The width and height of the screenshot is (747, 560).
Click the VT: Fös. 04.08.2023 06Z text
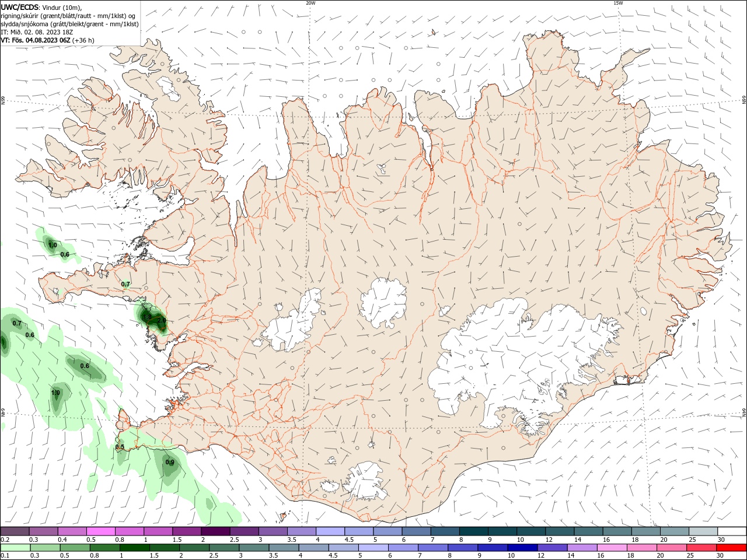(36, 40)
